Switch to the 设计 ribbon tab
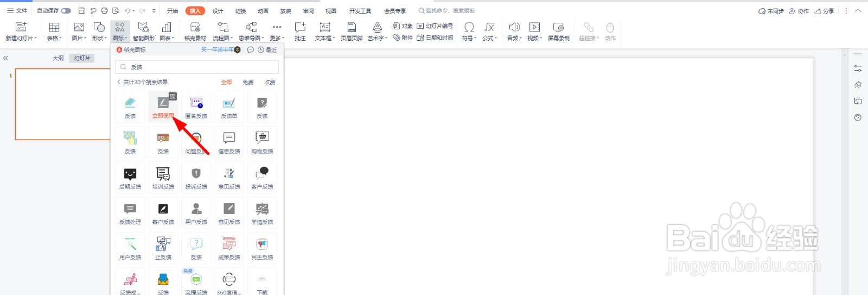The height and width of the screenshot is (295, 868). point(218,11)
